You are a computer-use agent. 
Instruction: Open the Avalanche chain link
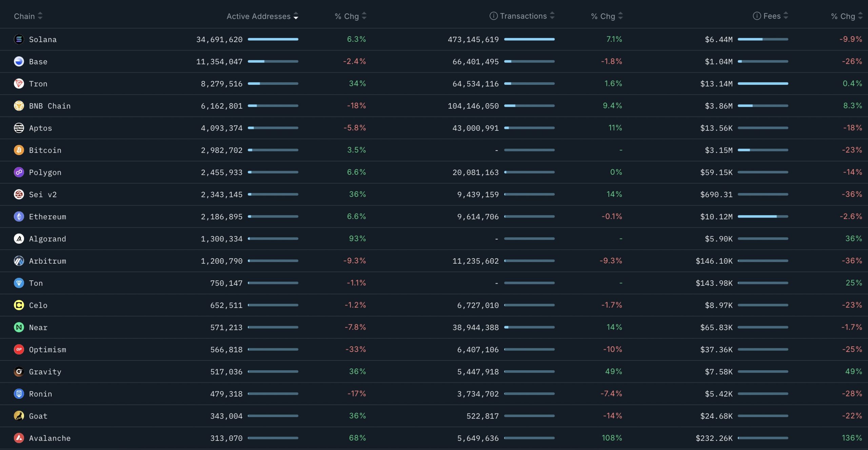click(50, 438)
